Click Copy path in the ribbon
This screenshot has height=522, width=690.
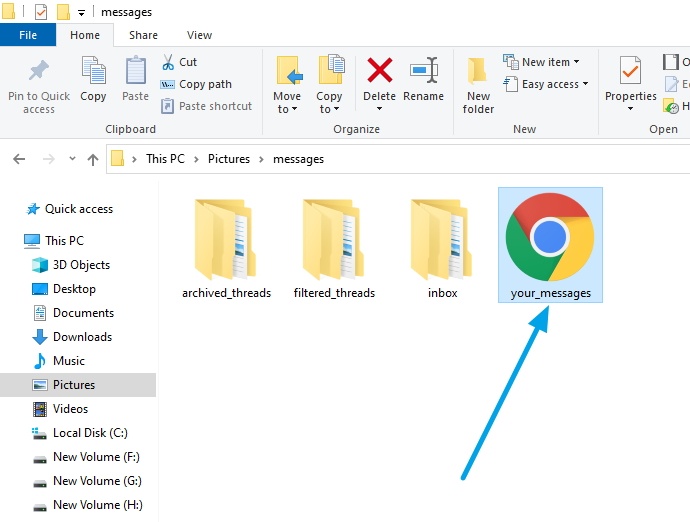tap(196, 84)
